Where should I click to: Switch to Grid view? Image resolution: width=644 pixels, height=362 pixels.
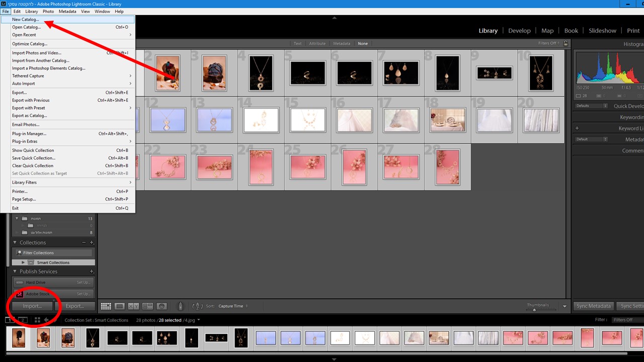106,306
